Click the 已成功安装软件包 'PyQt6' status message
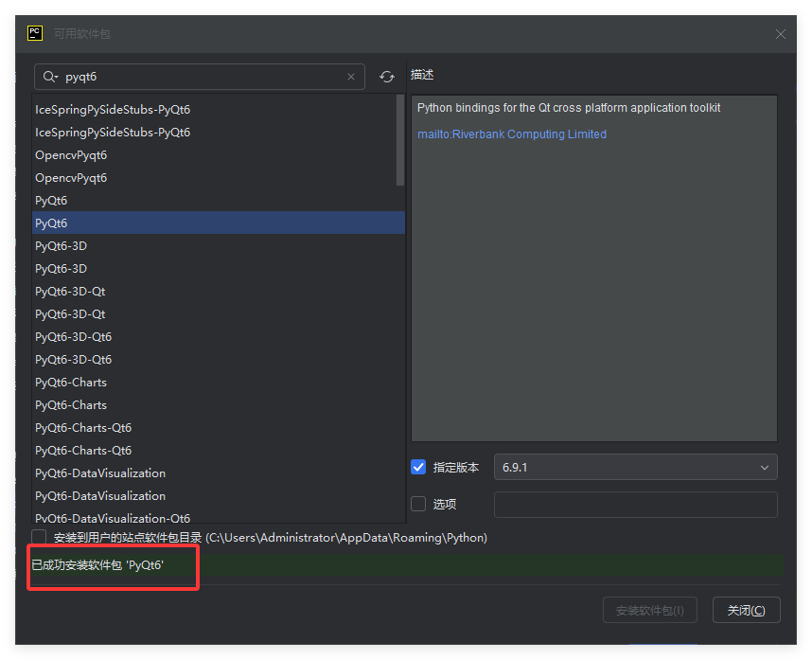This screenshot has width=812, height=660. coord(97,565)
